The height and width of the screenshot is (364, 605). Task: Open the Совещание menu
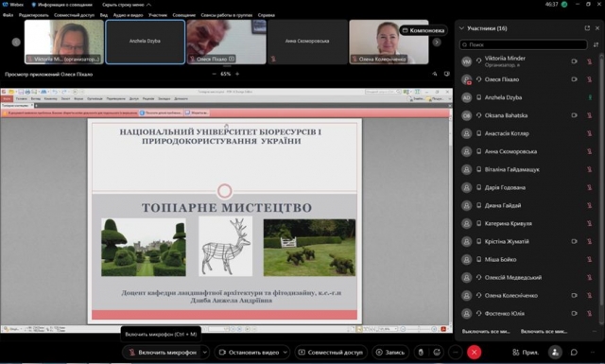pyautogui.click(x=184, y=15)
